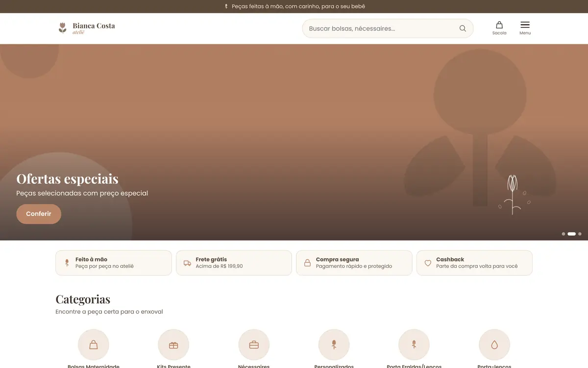Screen dimensions: 588x368
Task: Click the 'Feito à mão' benefit title
Action: pyautogui.click(x=91, y=260)
